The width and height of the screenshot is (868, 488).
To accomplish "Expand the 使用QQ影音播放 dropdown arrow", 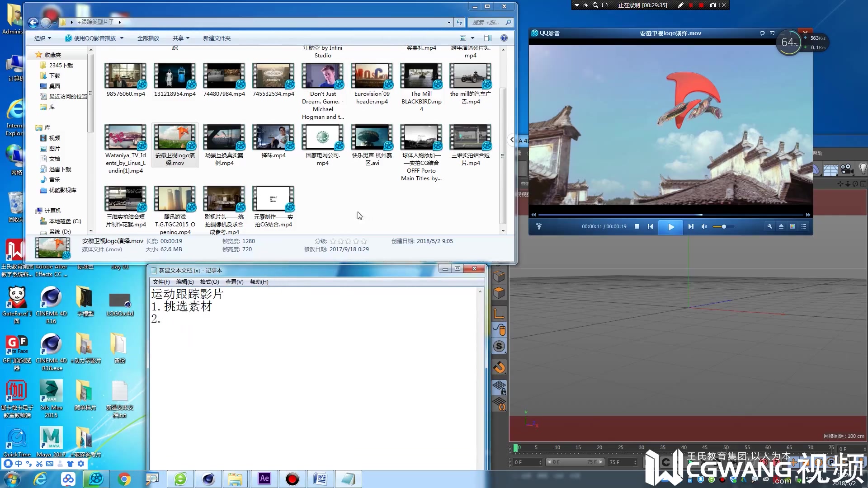I will [x=122, y=38].
